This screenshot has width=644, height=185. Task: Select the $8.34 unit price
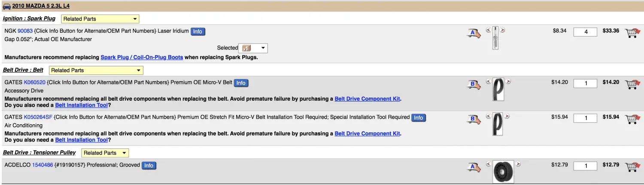click(560, 31)
